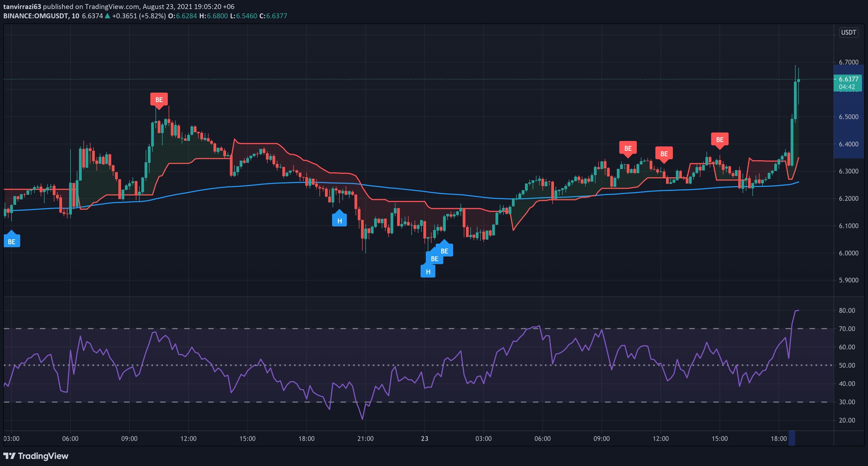Click the 20.00 RSI axis label

(847, 420)
